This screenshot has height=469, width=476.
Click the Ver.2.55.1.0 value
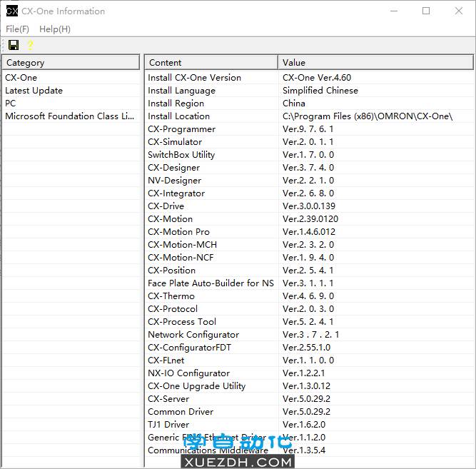306,348
